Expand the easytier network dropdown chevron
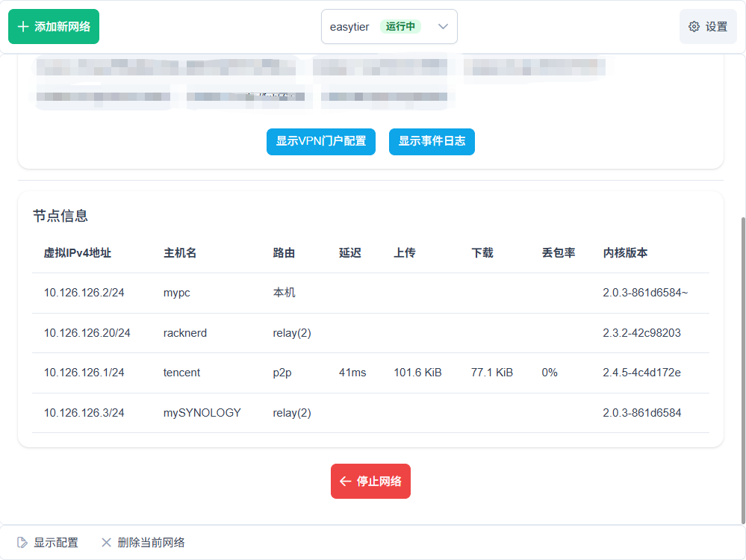This screenshot has height=560, width=746. pyautogui.click(x=443, y=27)
